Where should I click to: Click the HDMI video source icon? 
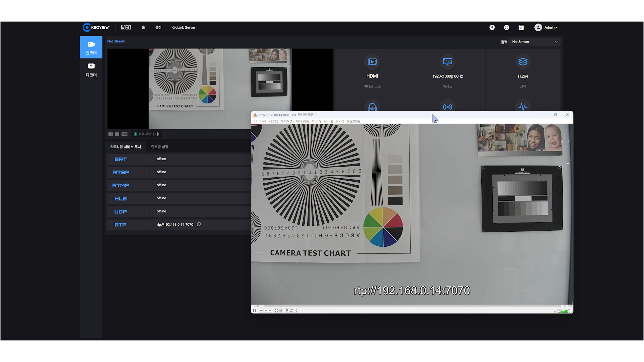(372, 62)
